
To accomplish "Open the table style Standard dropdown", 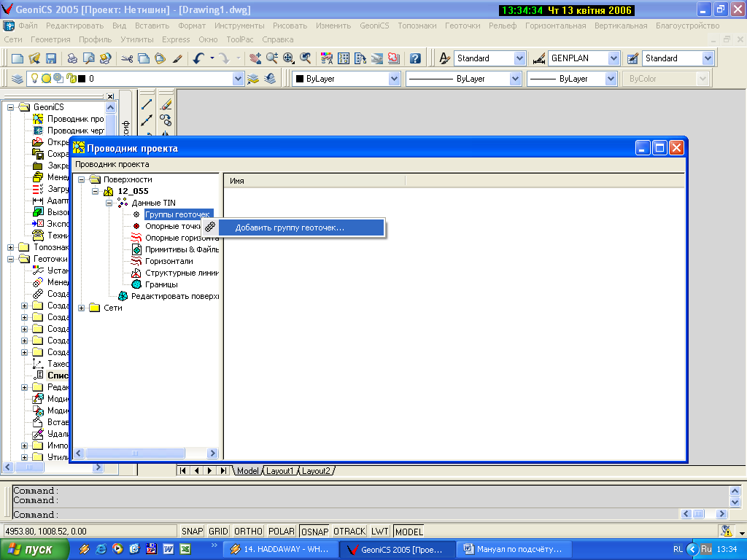I will [708, 58].
